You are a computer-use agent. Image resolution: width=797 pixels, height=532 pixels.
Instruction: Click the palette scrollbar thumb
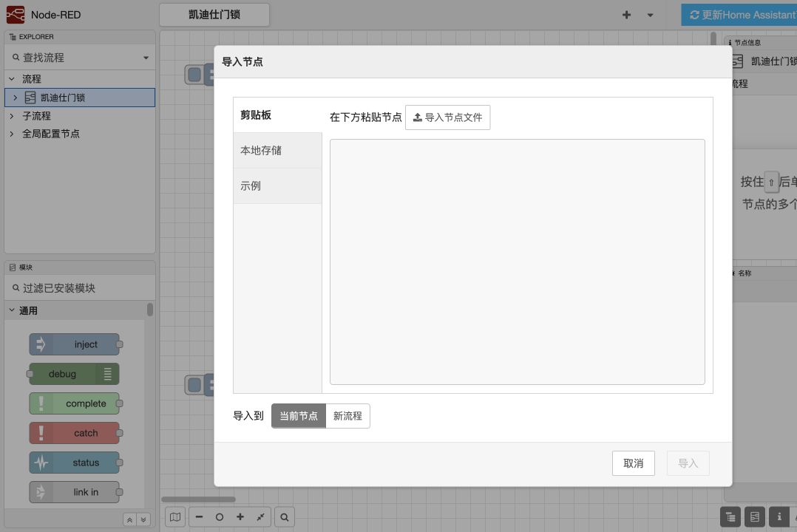[x=150, y=310]
